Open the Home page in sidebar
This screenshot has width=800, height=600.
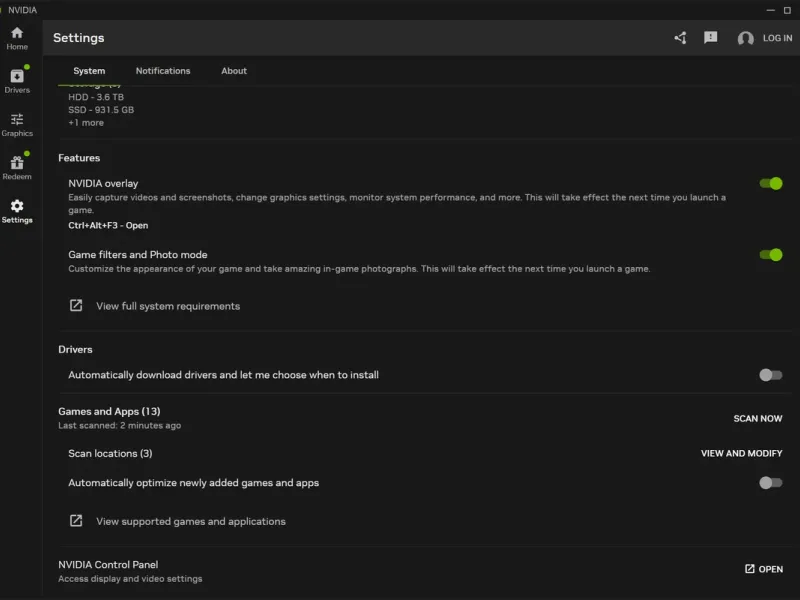click(x=17, y=38)
